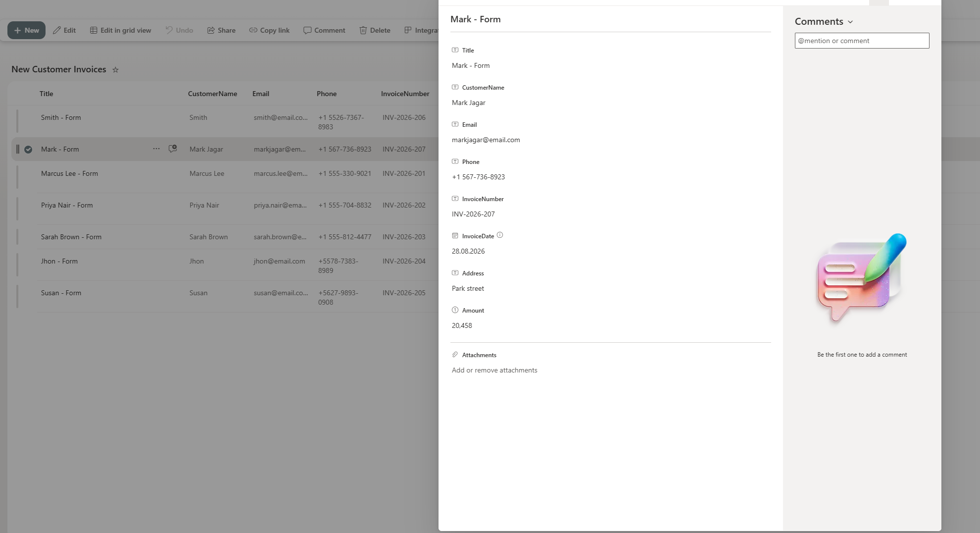This screenshot has width=980, height=533.
Task: Click the Delete trash button in toolbar
Action: [375, 30]
